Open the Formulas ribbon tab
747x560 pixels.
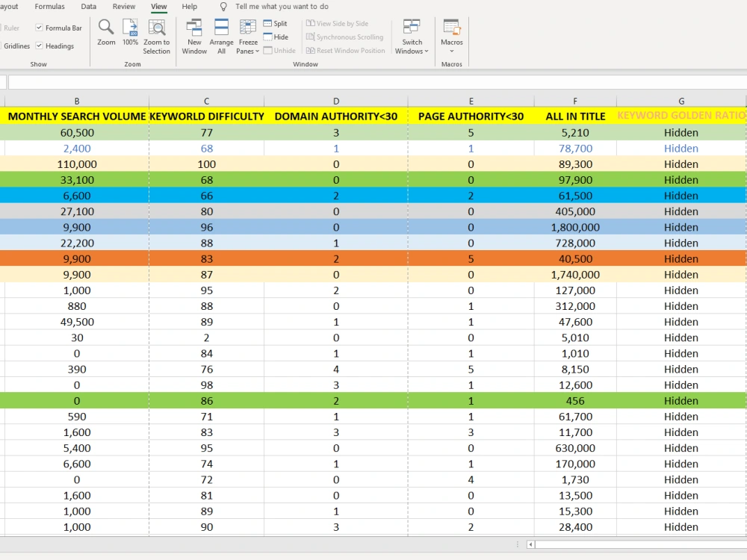(x=49, y=7)
